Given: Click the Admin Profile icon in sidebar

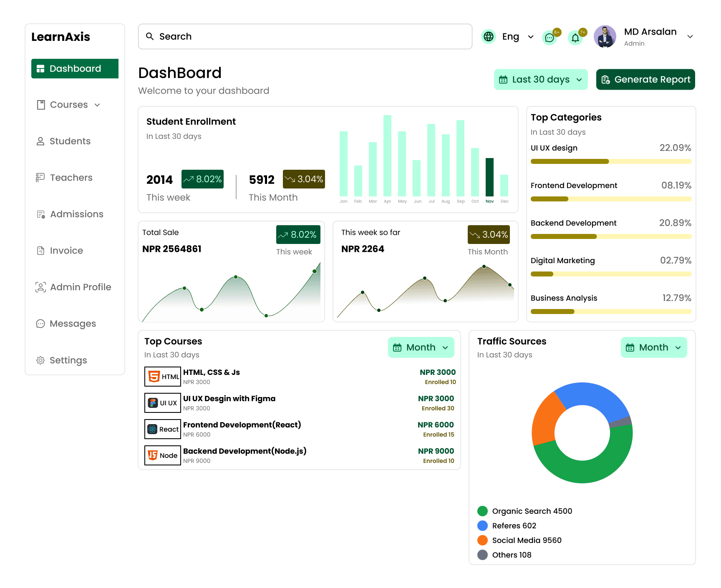Looking at the screenshot, I should click(40, 287).
